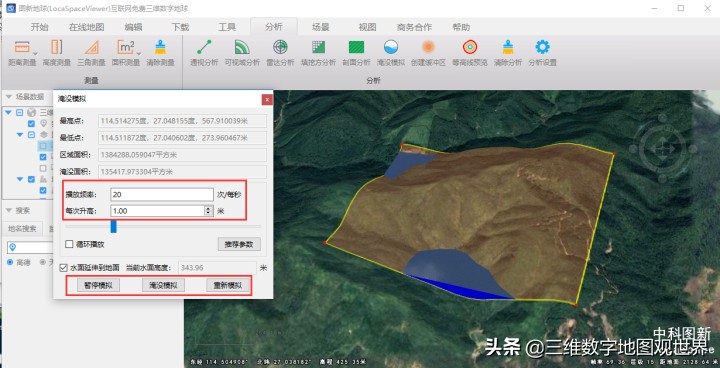Image resolution: width=720 pixels, height=368 pixels.
Task: Click the 当前水面高度 value field
Action: (x=217, y=268)
